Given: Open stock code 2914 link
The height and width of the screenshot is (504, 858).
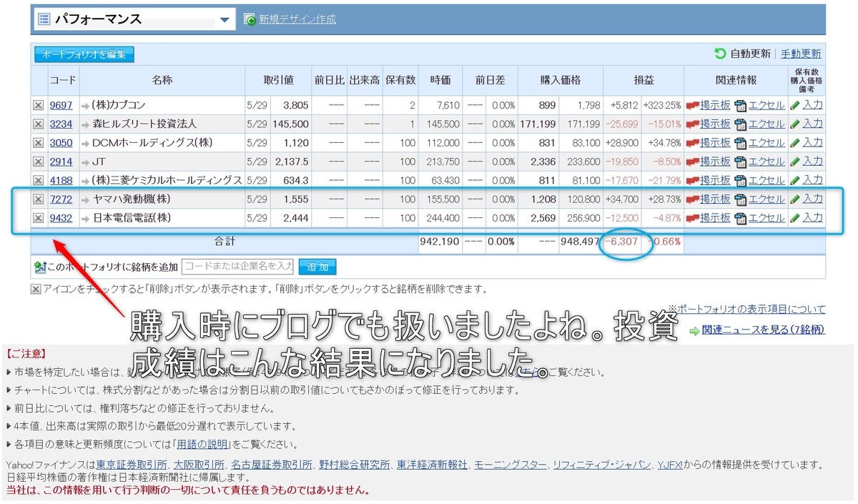Looking at the screenshot, I should 61,162.
